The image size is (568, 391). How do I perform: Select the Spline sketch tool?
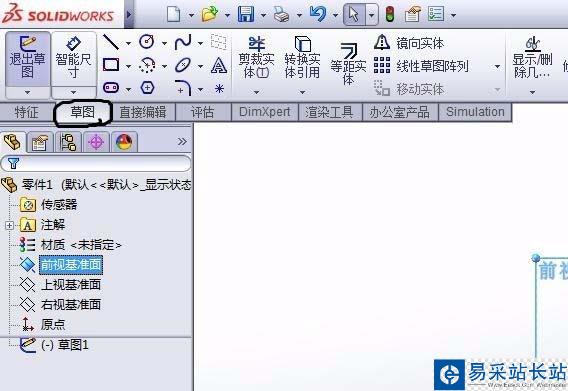coord(183,42)
